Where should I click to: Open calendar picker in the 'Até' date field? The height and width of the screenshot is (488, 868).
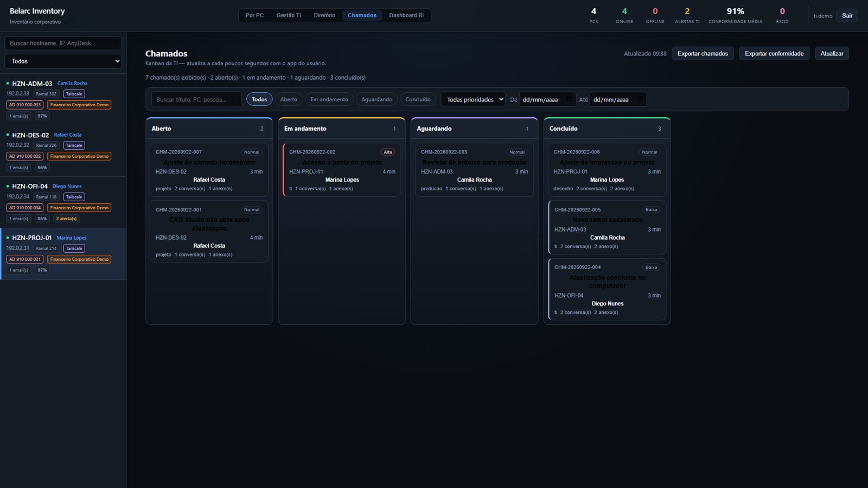click(640, 100)
